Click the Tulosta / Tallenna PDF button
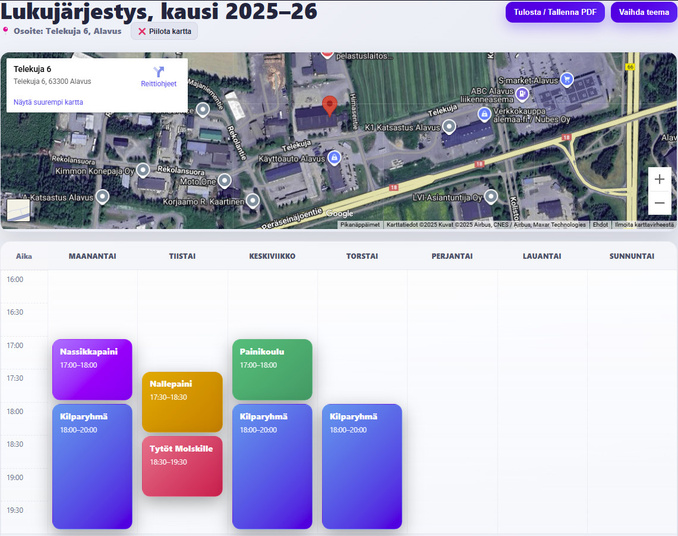The width and height of the screenshot is (678, 536). click(555, 12)
